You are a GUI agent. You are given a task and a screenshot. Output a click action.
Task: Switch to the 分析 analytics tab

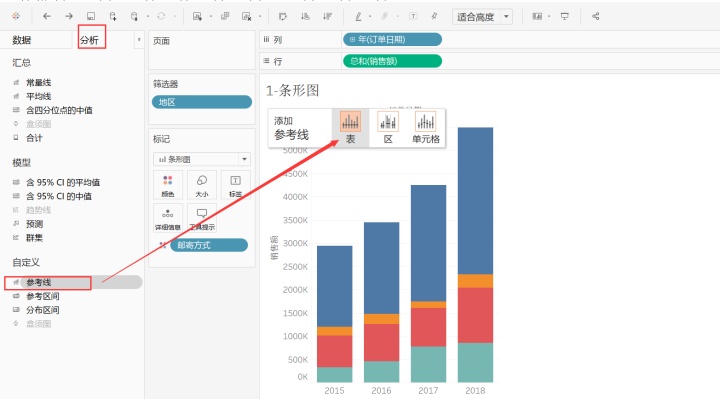click(x=90, y=40)
